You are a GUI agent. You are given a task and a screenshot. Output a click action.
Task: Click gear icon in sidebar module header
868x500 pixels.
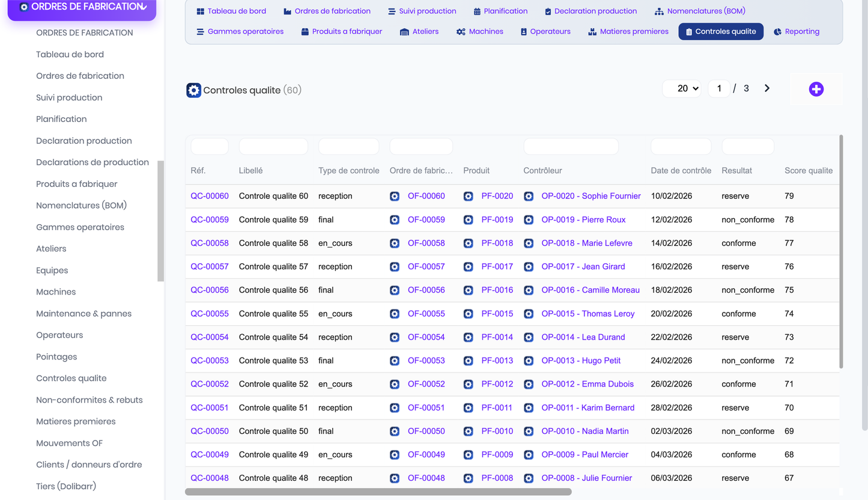click(24, 7)
